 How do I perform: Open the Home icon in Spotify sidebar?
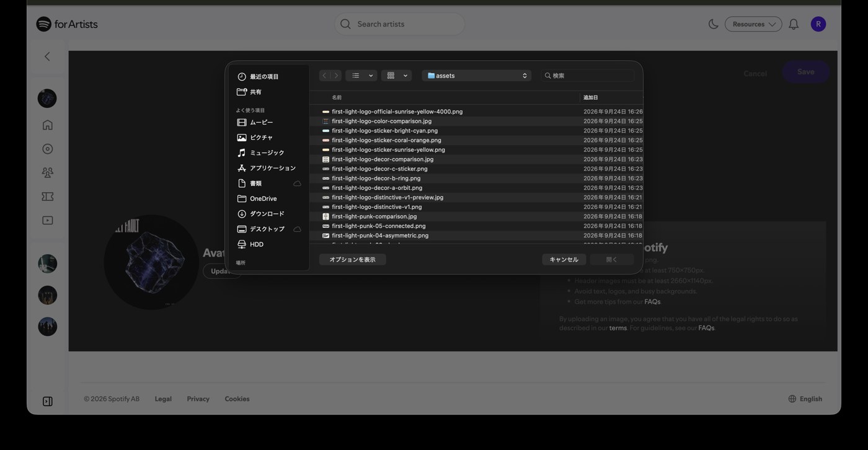(47, 125)
